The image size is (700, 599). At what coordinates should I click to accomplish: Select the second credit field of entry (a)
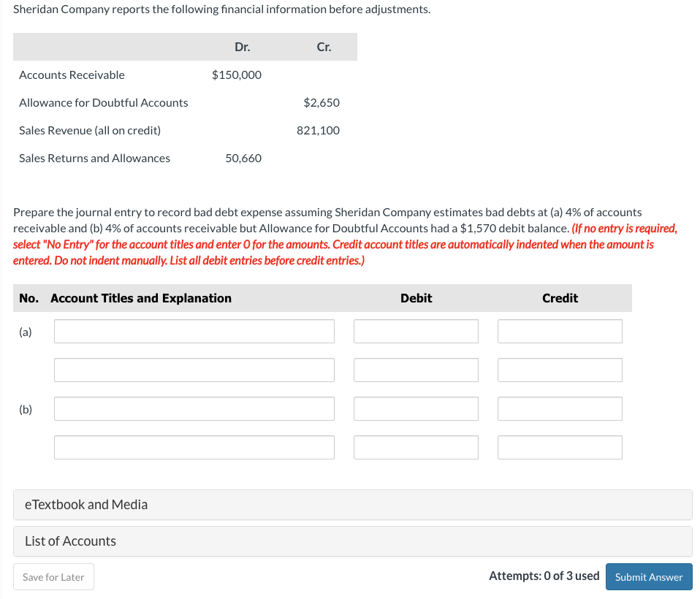[x=560, y=370]
